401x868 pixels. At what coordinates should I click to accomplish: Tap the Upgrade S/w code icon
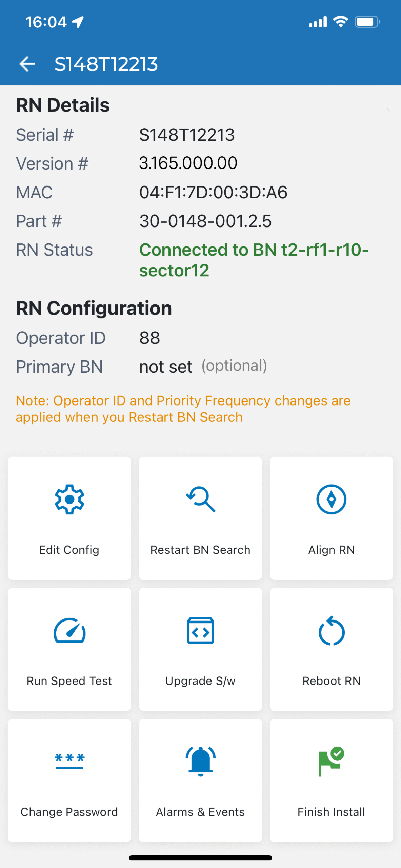tap(201, 631)
